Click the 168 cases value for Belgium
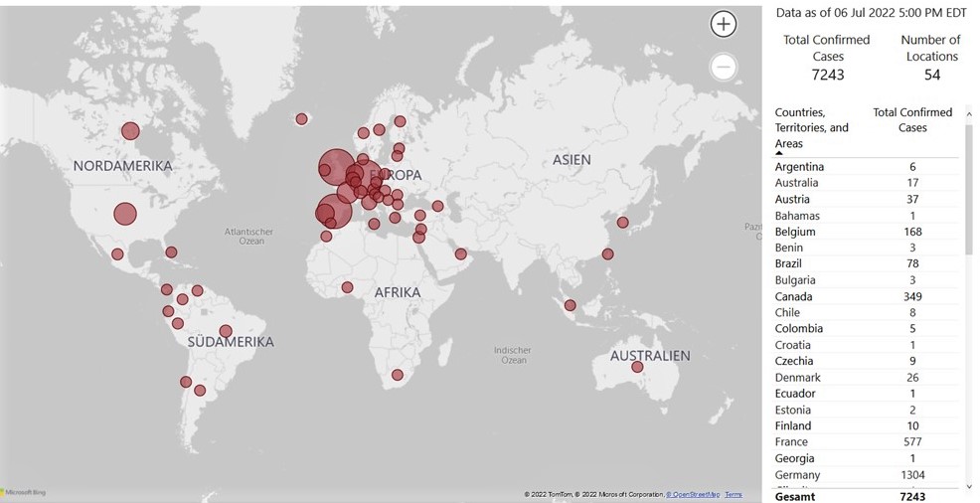The image size is (980, 503). [912, 232]
